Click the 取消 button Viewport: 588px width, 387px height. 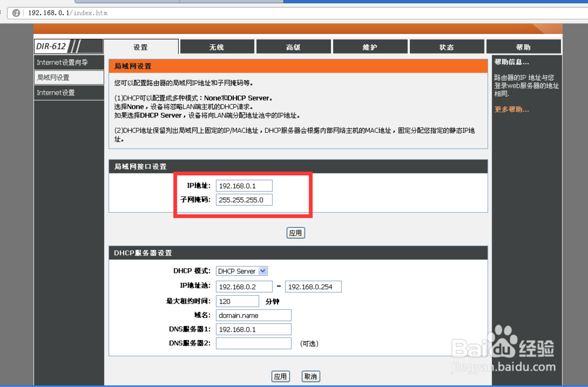pyautogui.click(x=310, y=376)
